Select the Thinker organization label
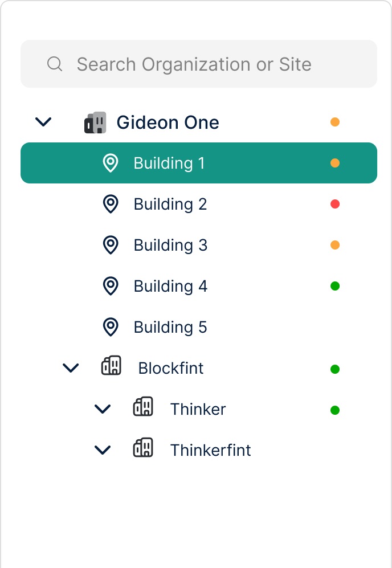Image resolution: width=392 pixels, height=568 pixels. pos(198,410)
